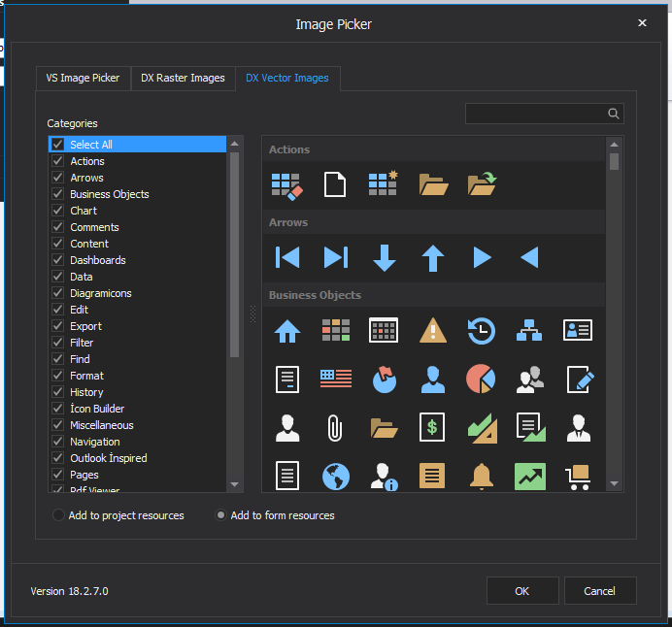Select the blue home icon
Viewport: 672px width, 627px height.
point(287,331)
